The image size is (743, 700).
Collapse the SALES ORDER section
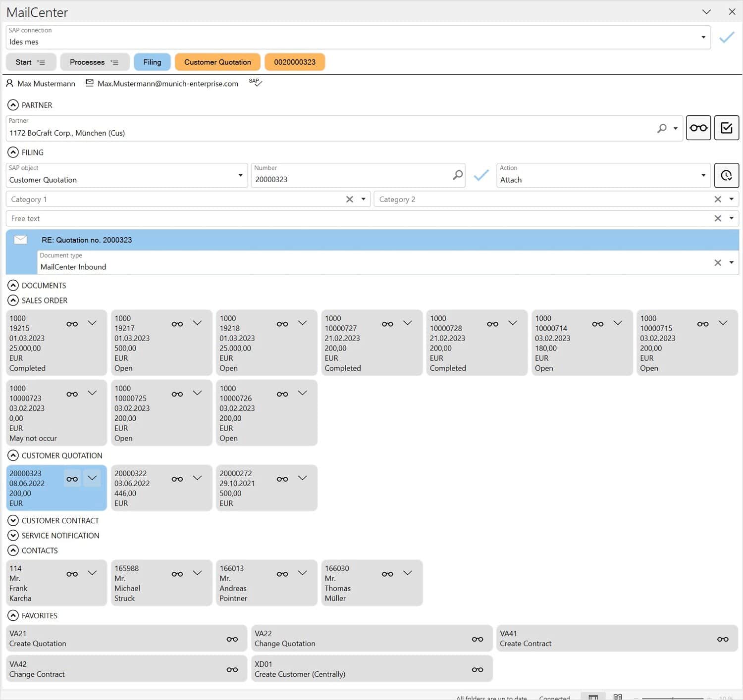(13, 300)
